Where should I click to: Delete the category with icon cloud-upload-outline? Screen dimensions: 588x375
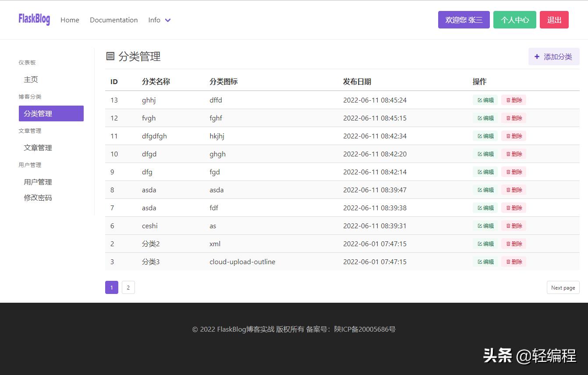tap(513, 262)
